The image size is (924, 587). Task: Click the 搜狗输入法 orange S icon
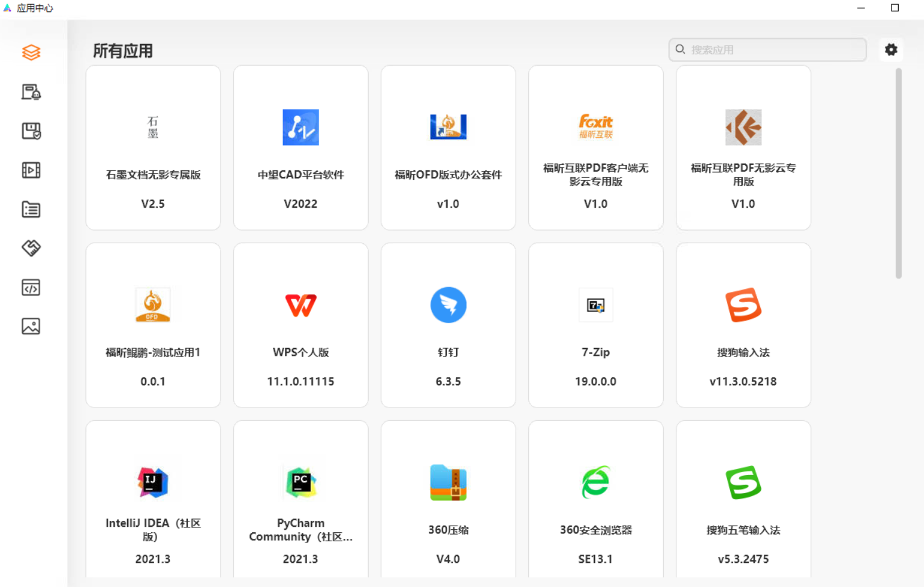(x=743, y=305)
